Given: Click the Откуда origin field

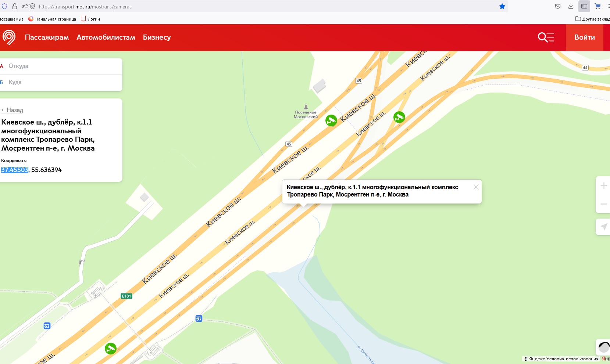Looking at the screenshot, I should [x=63, y=66].
